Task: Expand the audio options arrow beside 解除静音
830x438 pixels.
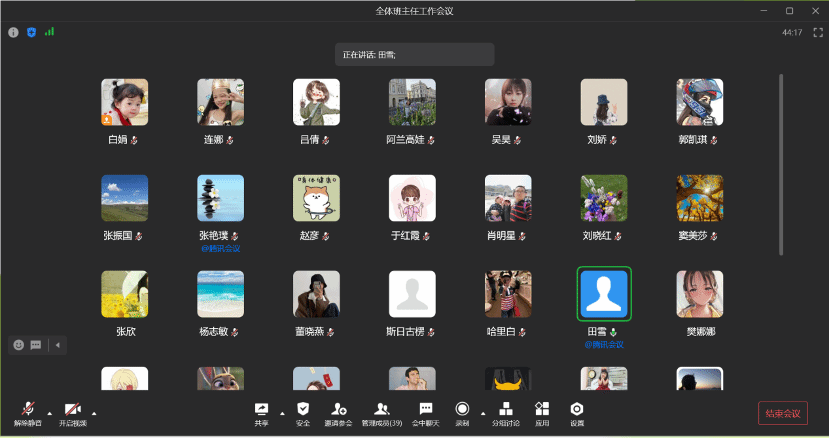Action: coord(50,411)
